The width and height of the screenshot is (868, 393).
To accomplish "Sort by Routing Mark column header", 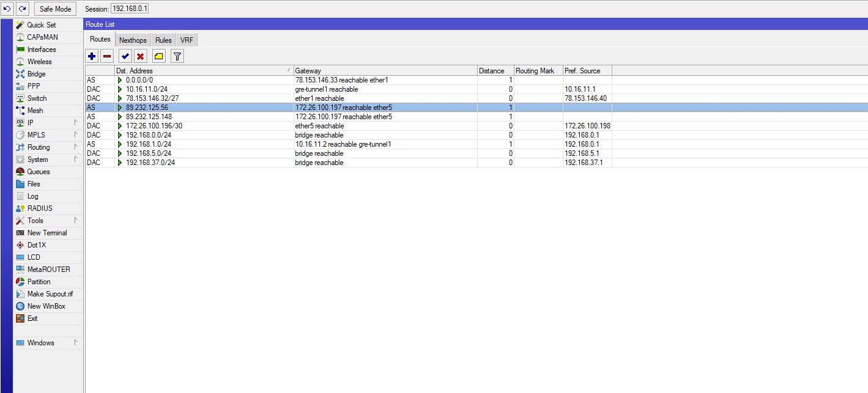I will [x=538, y=71].
